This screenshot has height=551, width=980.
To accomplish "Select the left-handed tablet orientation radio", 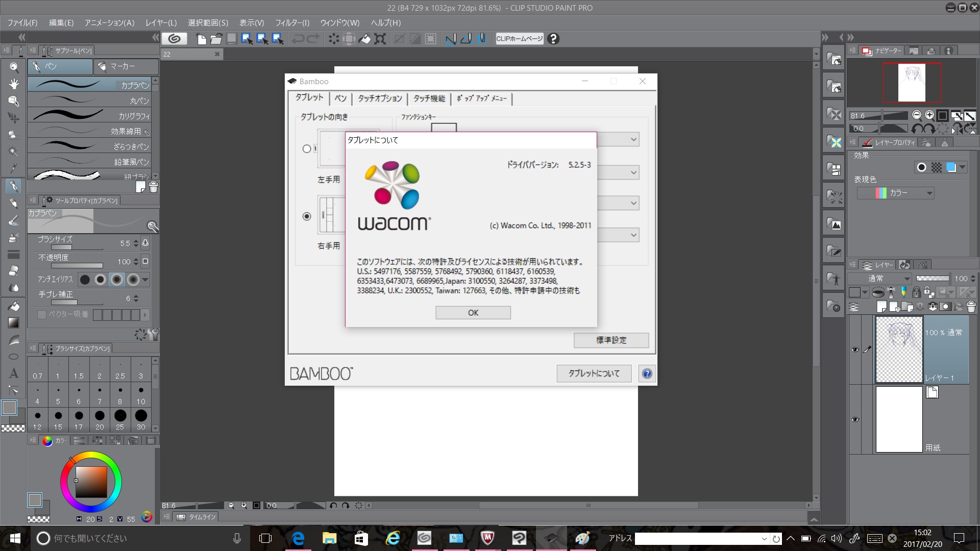I will pos(307,149).
